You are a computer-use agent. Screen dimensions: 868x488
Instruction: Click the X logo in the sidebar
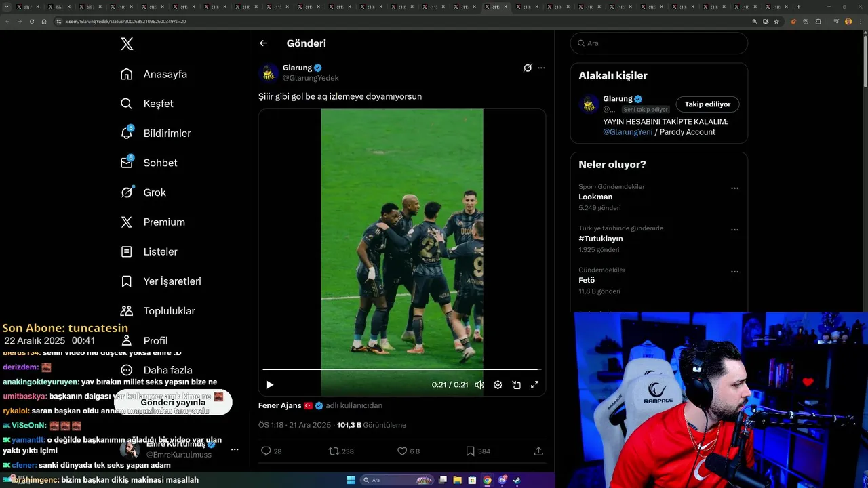point(127,44)
